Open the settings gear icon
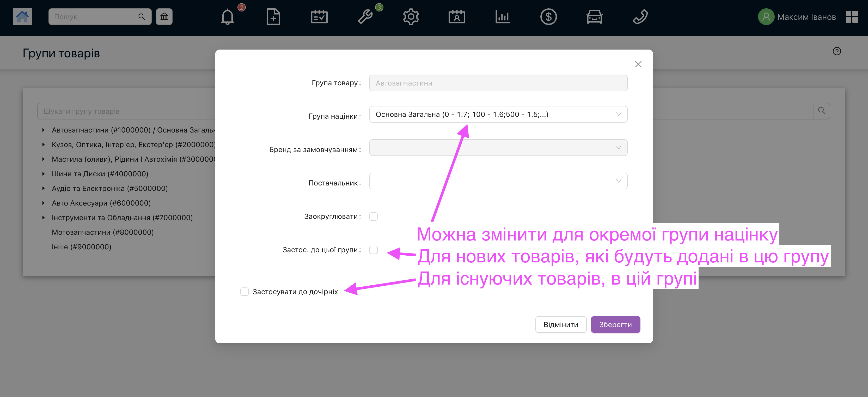The height and width of the screenshot is (397, 868). tap(411, 16)
